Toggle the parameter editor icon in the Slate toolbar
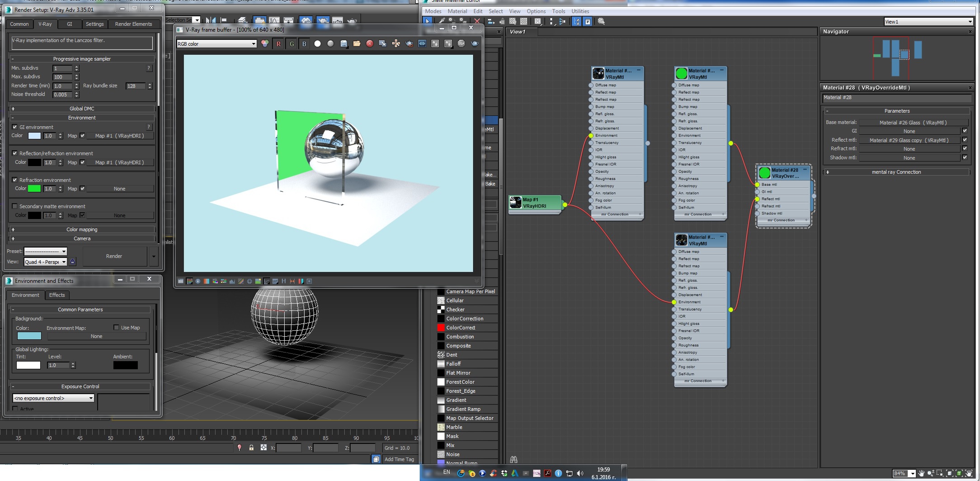The height and width of the screenshot is (481, 980). point(588,21)
